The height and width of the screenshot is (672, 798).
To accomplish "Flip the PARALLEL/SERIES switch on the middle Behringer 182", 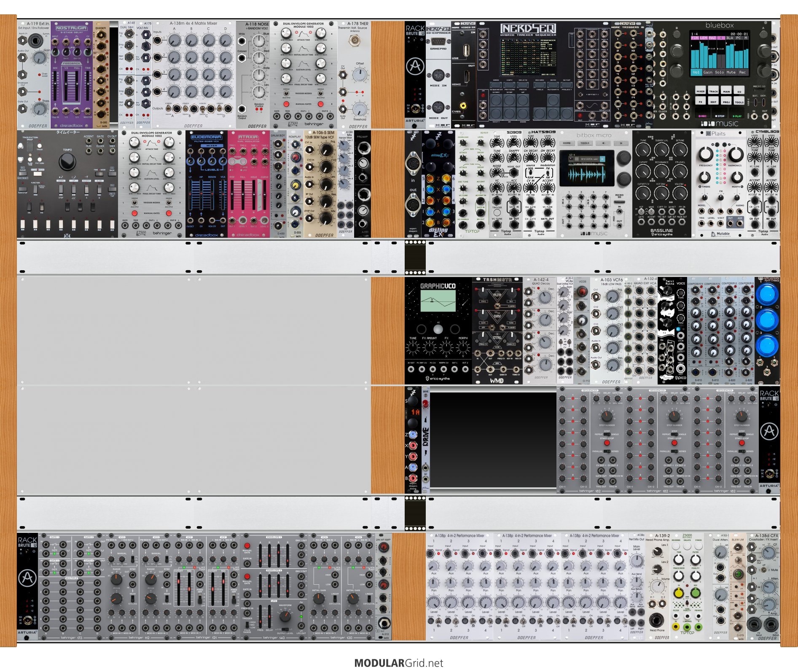I will pyautogui.click(x=674, y=452).
